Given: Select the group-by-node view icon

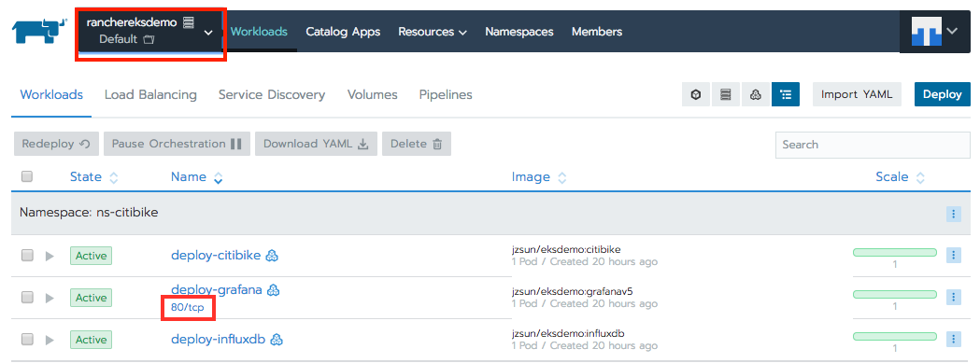Looking at the screenshot, I should (726, 95).
